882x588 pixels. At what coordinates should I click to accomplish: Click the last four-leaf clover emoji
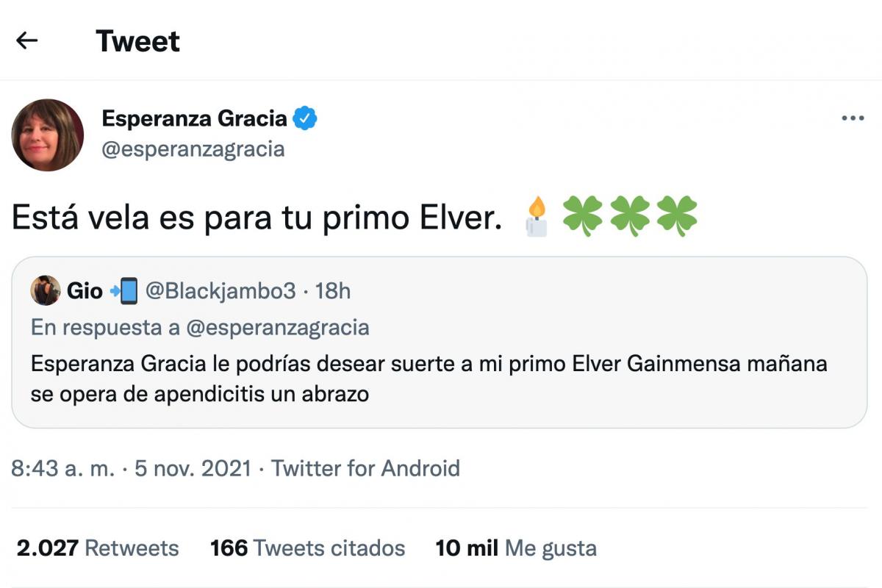675,217
